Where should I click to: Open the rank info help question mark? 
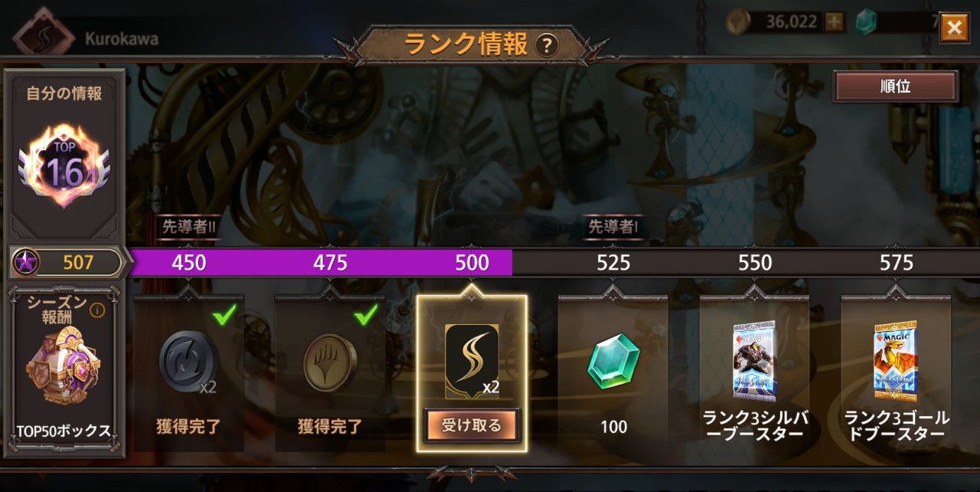click(x=545, y=46)
